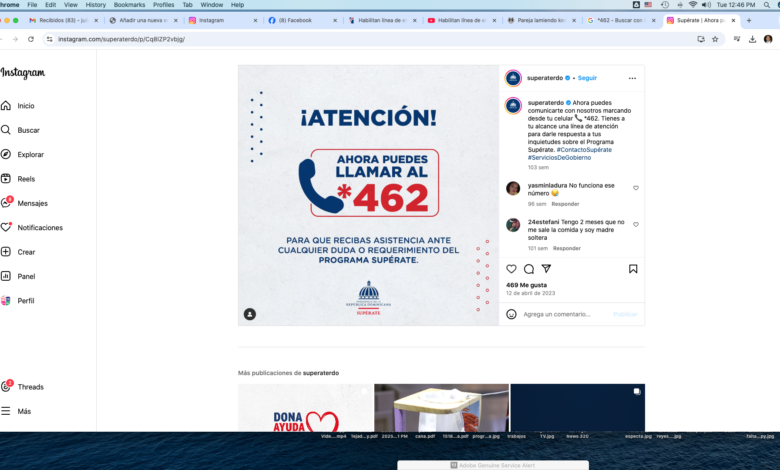This screenshot has height=470, width=780.
Task: Bookmark page with star icon
Action: 715,39
